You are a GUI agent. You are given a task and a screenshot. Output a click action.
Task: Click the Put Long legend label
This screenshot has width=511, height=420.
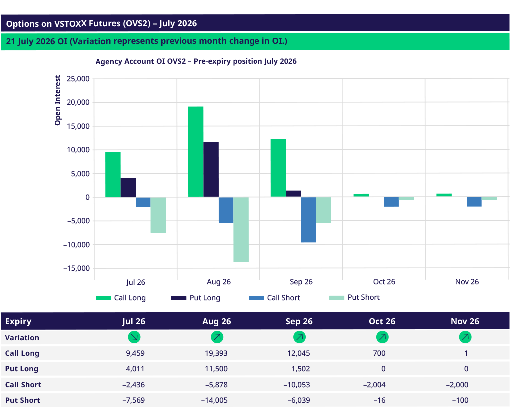point(205,298)
